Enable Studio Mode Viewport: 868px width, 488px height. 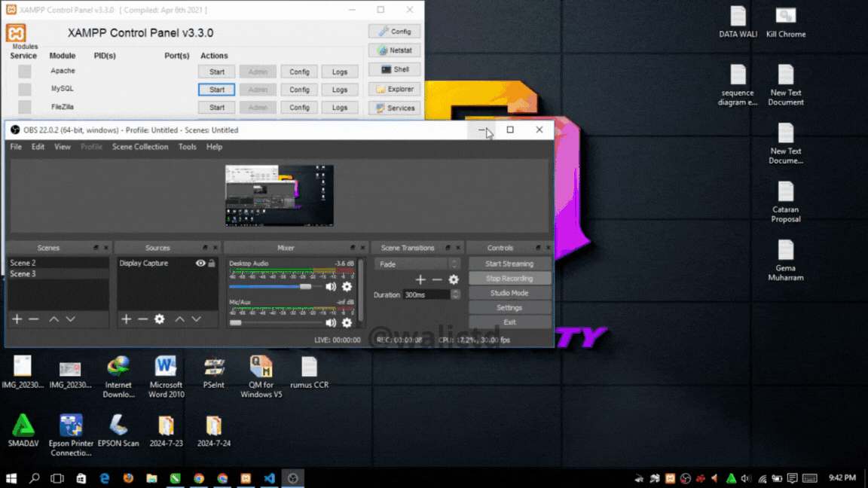coord(509,293)
